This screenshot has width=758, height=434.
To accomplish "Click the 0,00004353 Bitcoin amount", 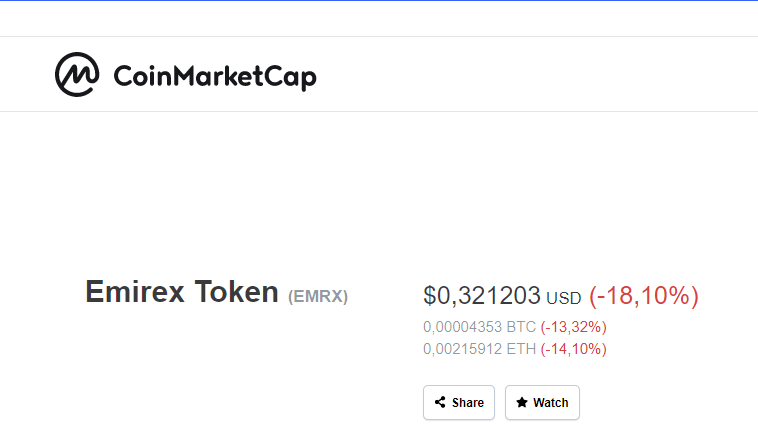I will pos(464,327).
